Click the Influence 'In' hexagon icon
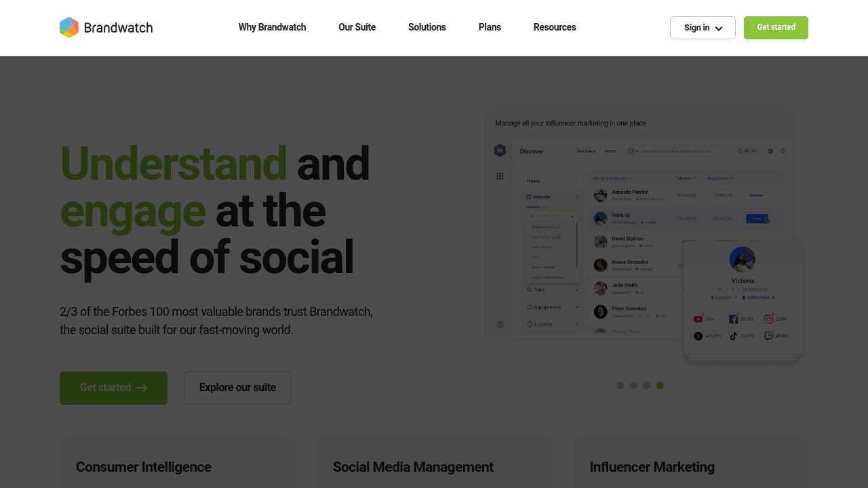 [500, 150]
